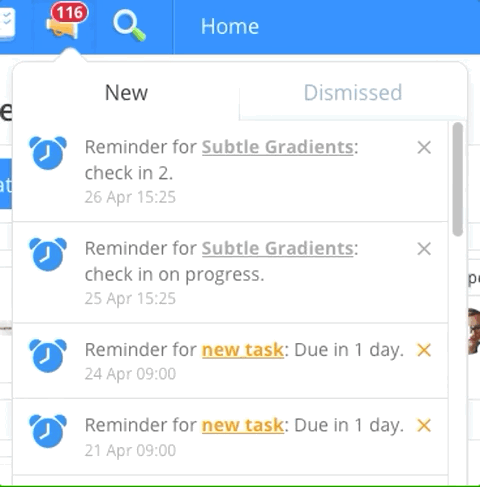480x487 pixels.
Task: Open Subtle Gradients link in 26 Apr reminder
Action: click(278, 147)
